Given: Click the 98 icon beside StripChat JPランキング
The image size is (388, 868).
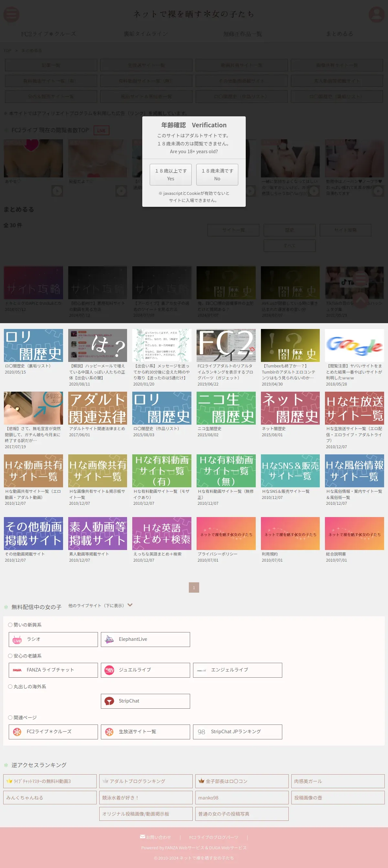Looking at the screenshot, I should tap(201, 732).
